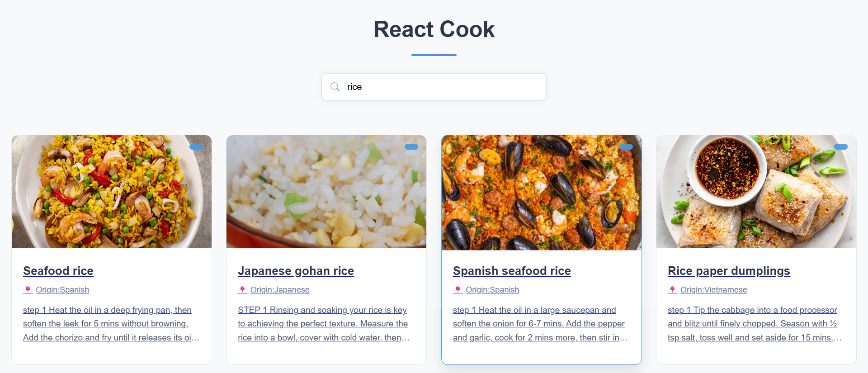Toggle the blue switch on Japanese gohan rice image

click(x=412, y=146)
